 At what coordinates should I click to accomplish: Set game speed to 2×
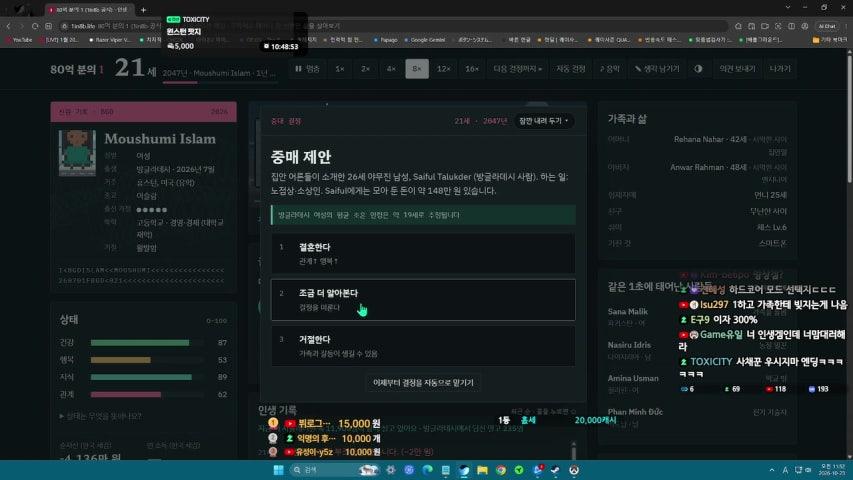[366, 69]
